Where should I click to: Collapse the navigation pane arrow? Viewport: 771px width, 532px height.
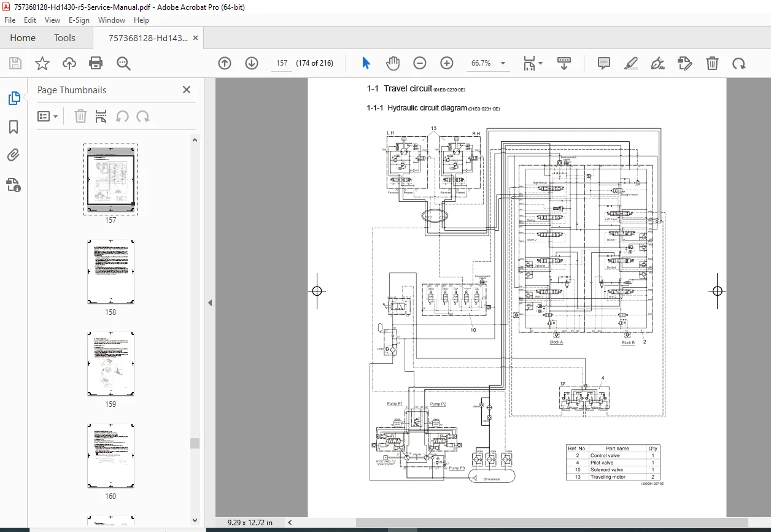pos(210,303)
